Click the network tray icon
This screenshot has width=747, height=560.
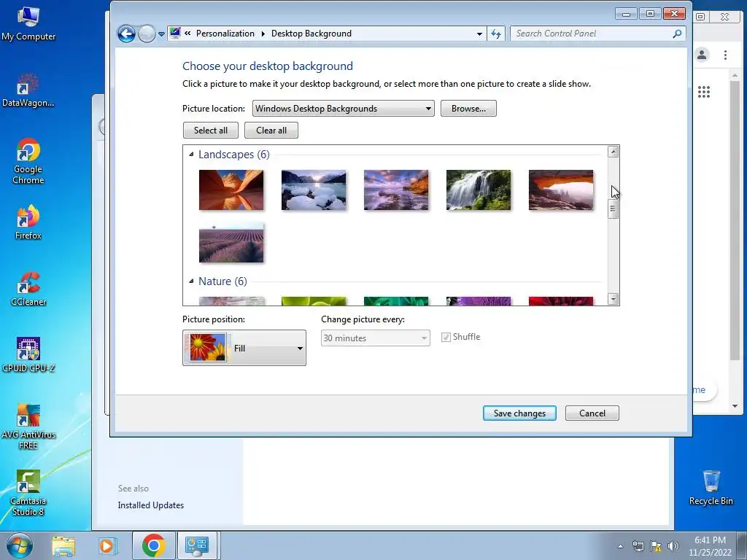[x=638, y=546]
